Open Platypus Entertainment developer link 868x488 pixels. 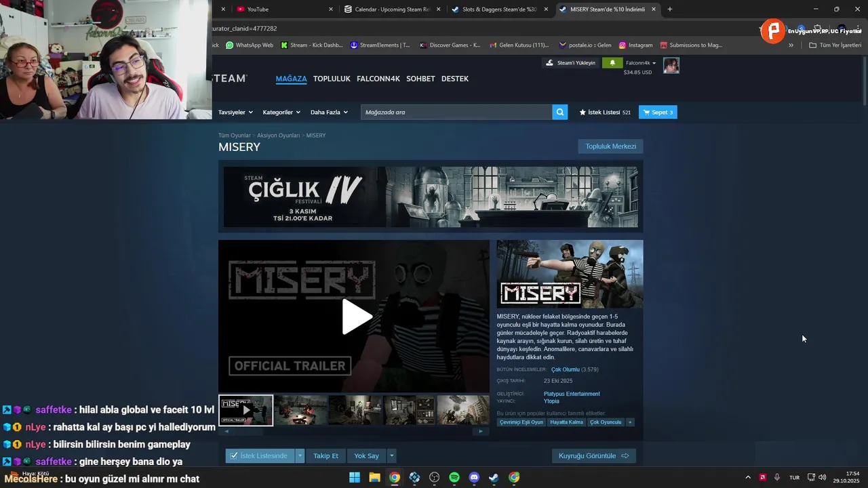click(x=572, y=394)
